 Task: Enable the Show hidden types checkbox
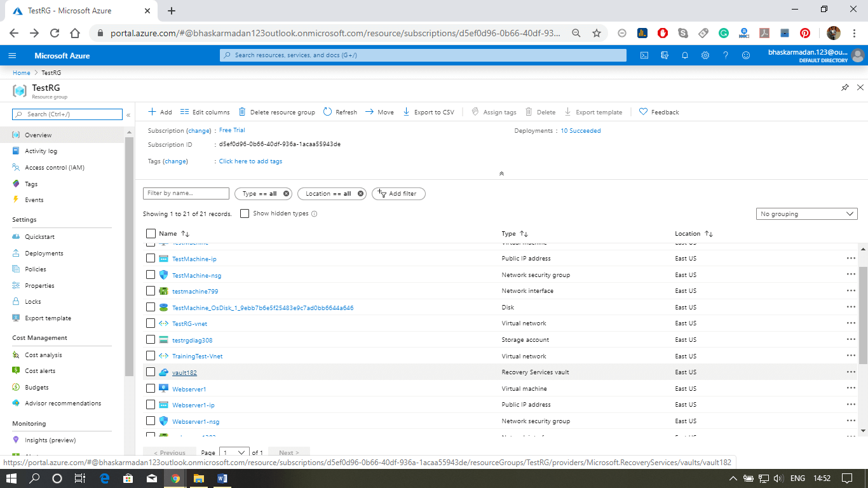click(x=245, y=213)
